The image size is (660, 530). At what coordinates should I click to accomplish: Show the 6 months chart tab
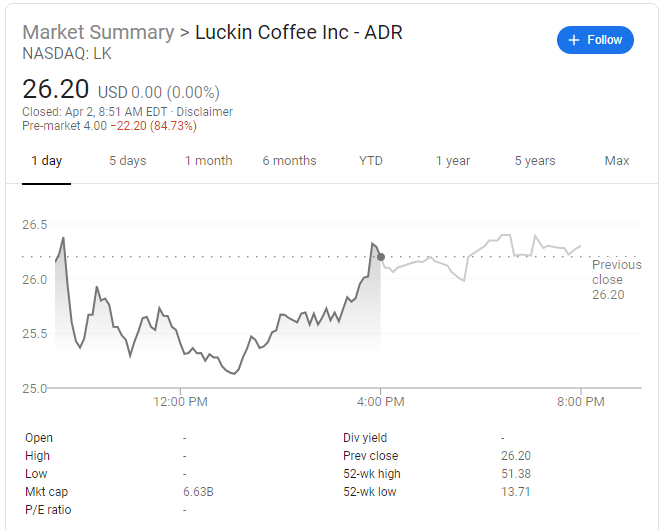(x=289, y=161)
